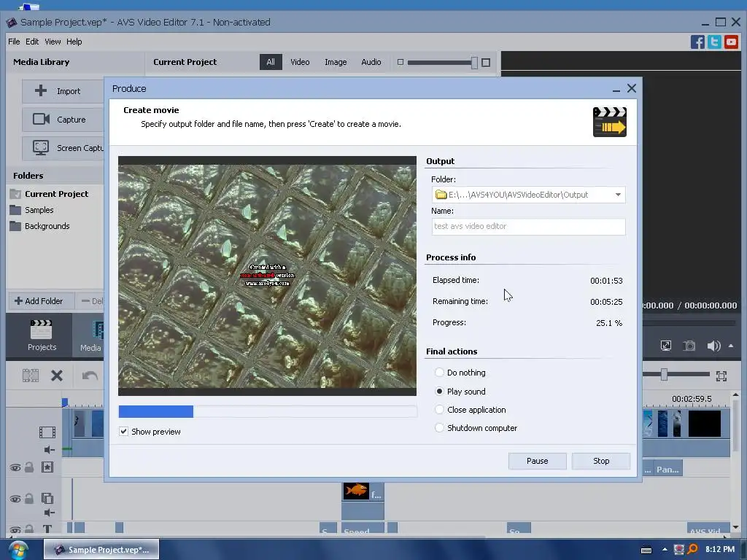
Task: Click the split clip scissors-film icon
Action: [x=31, y=376]
